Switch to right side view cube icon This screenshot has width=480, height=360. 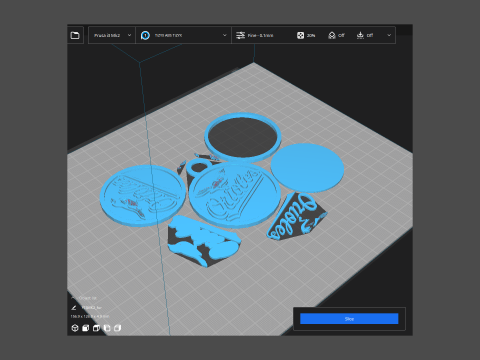click(x=117, y=328)
